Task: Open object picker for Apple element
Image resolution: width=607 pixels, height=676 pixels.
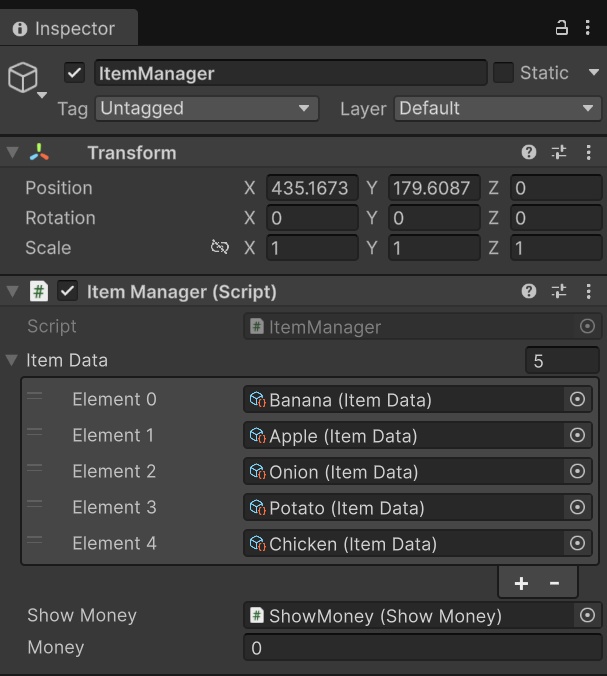Action: tap(577, 435)
